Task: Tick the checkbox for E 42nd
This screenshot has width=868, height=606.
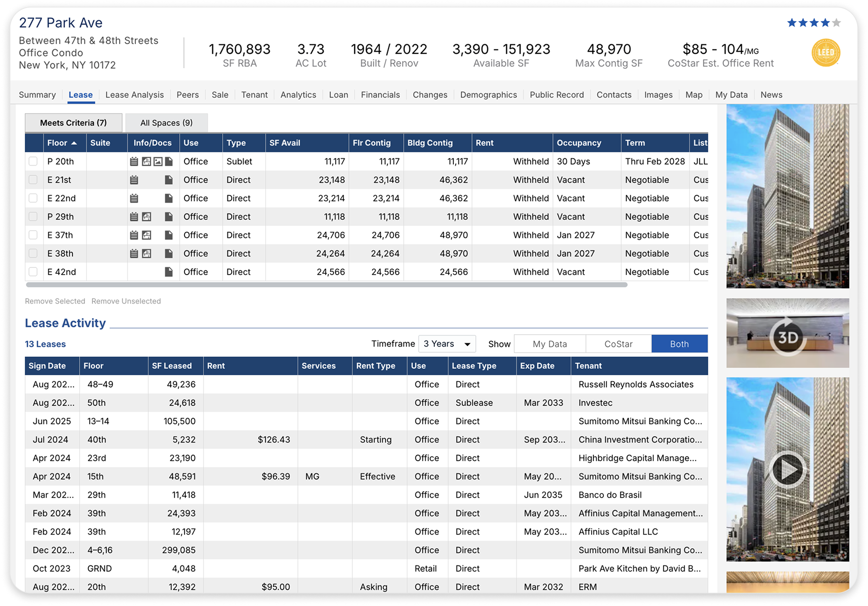Action: click(x=33, y=272)
